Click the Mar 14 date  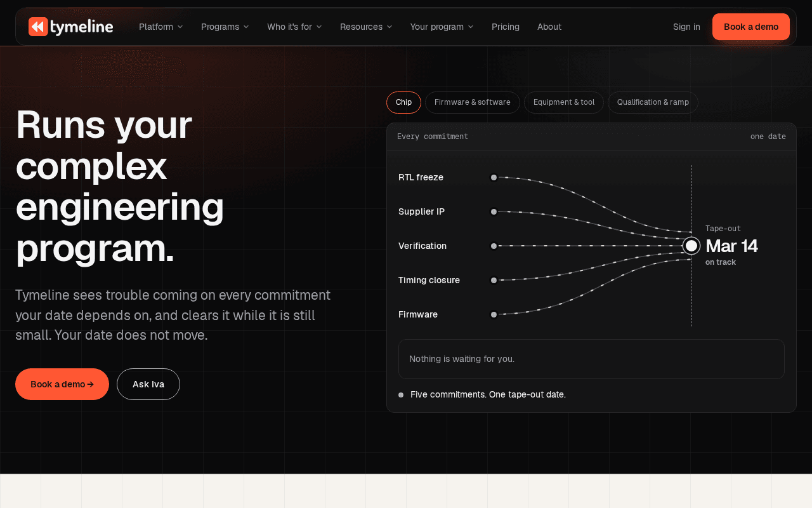(731, 246)
